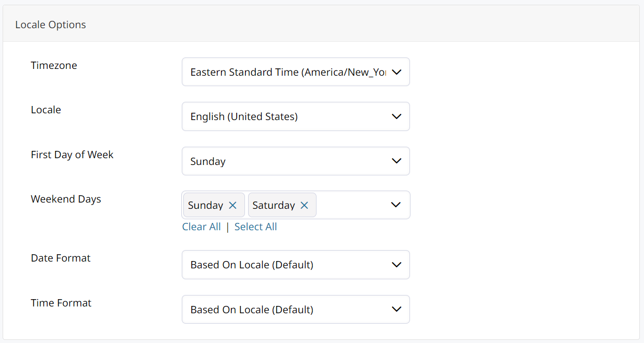Click the First Day of Week label
The height and width of the screenshot is (343, 644).
(x=72, y=155)
